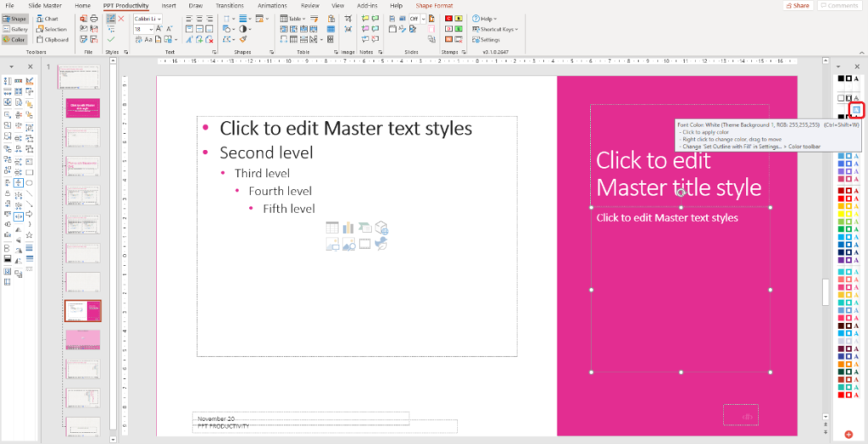Close the Color toolbar pane
The image size is (868, 444).
click(857, 66)
